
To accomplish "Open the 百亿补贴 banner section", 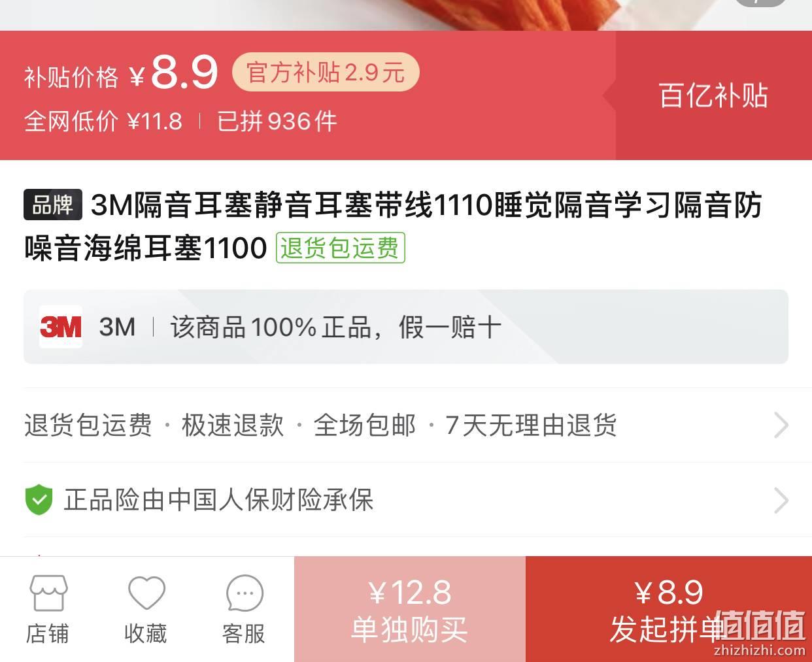I will 713,95.
